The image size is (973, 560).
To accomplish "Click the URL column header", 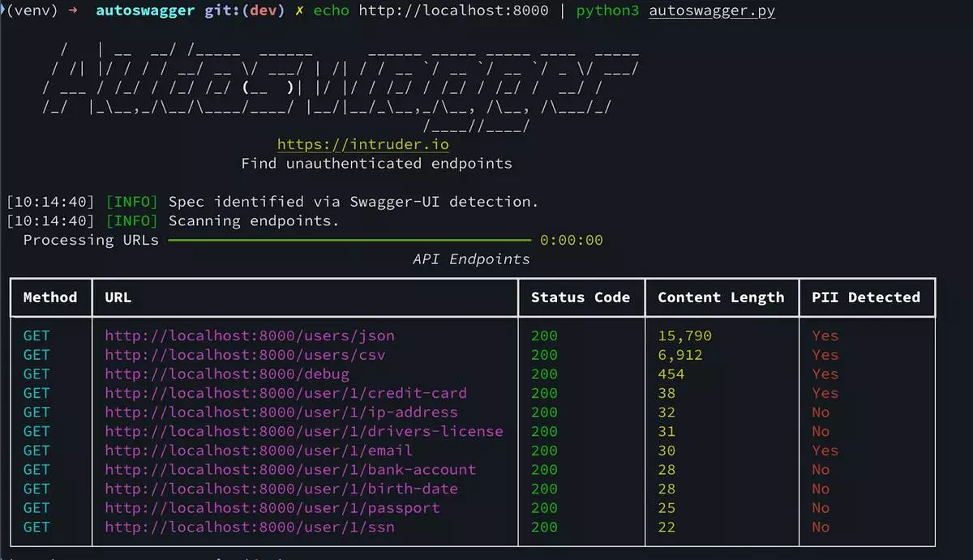I will (118, 297).
